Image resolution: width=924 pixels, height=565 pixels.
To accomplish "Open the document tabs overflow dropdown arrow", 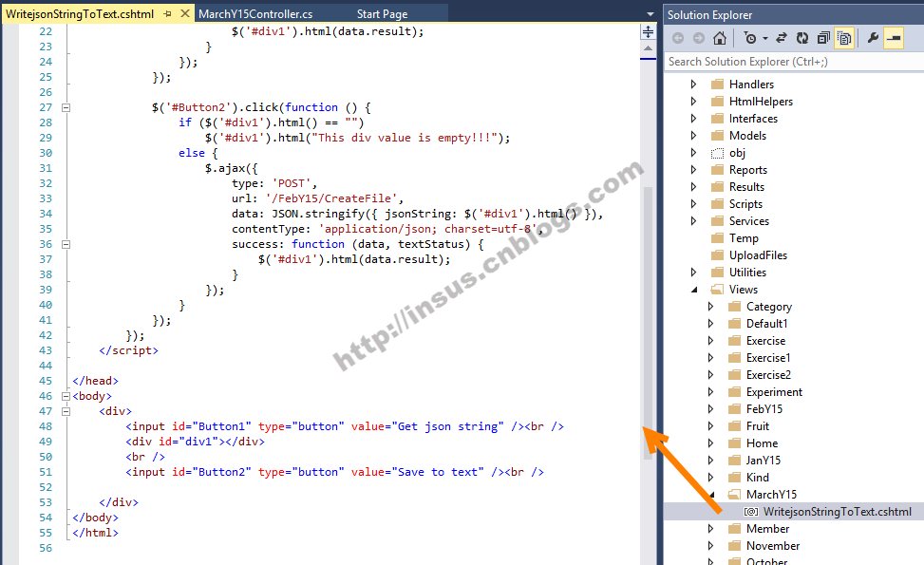I will (650, 14).
